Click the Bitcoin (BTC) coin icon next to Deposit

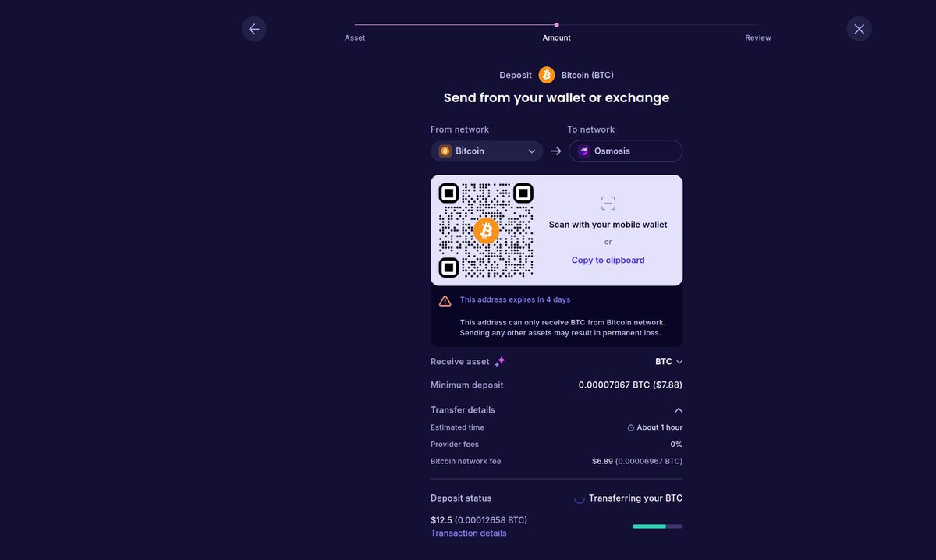pos(546,75)
